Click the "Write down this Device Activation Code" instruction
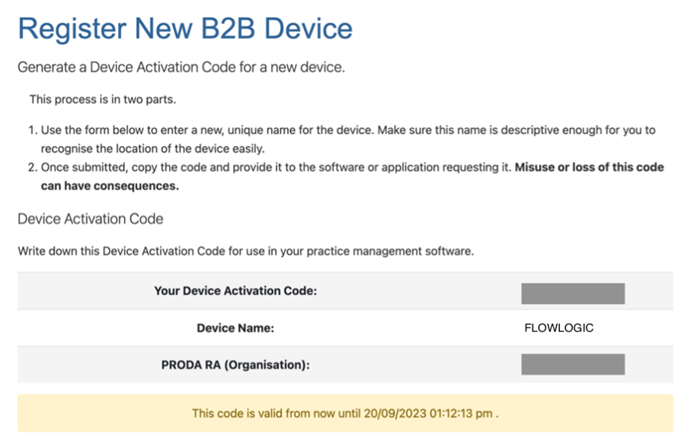Screen dimensions: 696x446 pos(245,250)
